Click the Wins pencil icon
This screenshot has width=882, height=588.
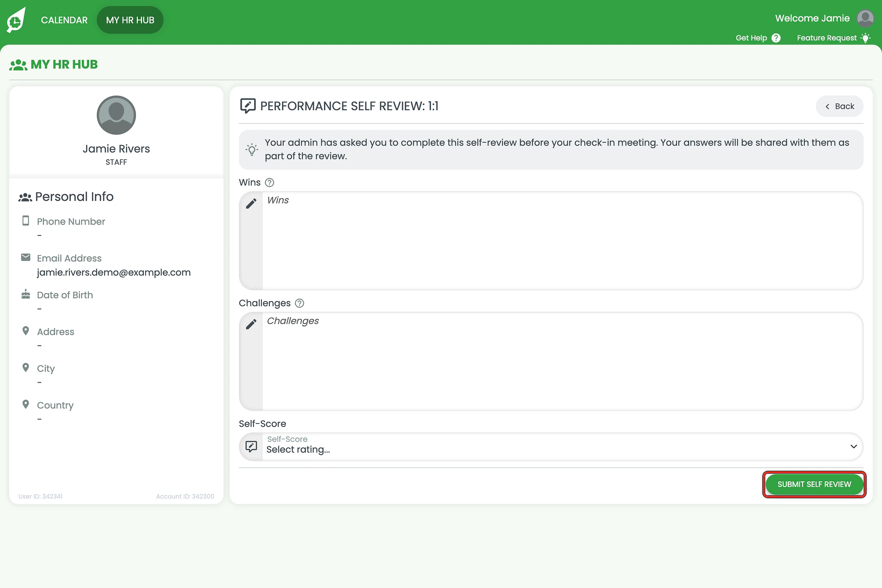251,204
